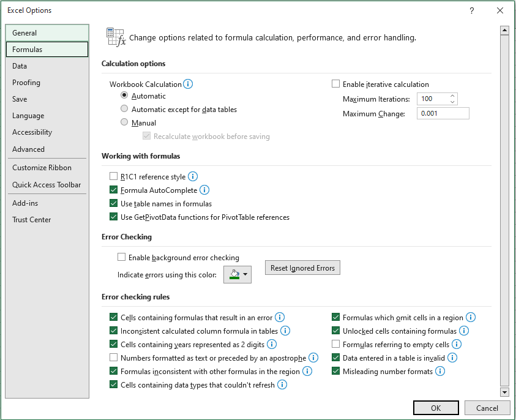This screenshot has width=516, height=420.
Task: Show info for formulas inconsistent in region
Action: pos(307,371)
